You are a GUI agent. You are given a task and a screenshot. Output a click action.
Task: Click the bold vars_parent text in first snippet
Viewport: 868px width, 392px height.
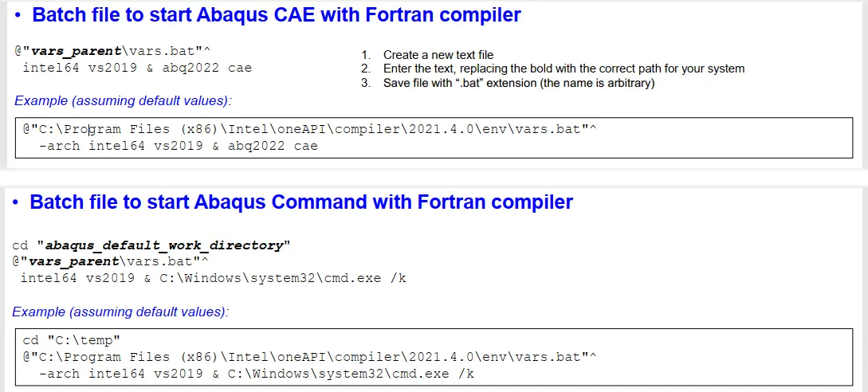pyautogui.click(x=76, y=52)
